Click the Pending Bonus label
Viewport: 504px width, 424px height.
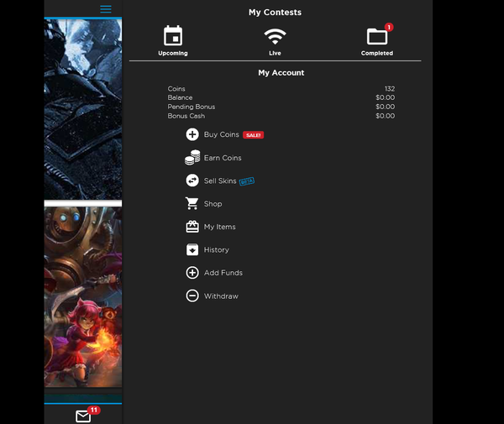[192, 107]
